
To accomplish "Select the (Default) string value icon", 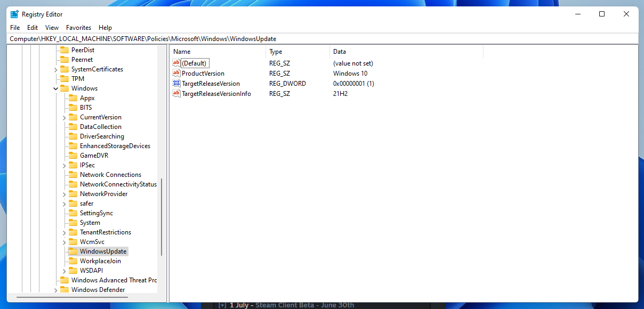I will 176,63.
